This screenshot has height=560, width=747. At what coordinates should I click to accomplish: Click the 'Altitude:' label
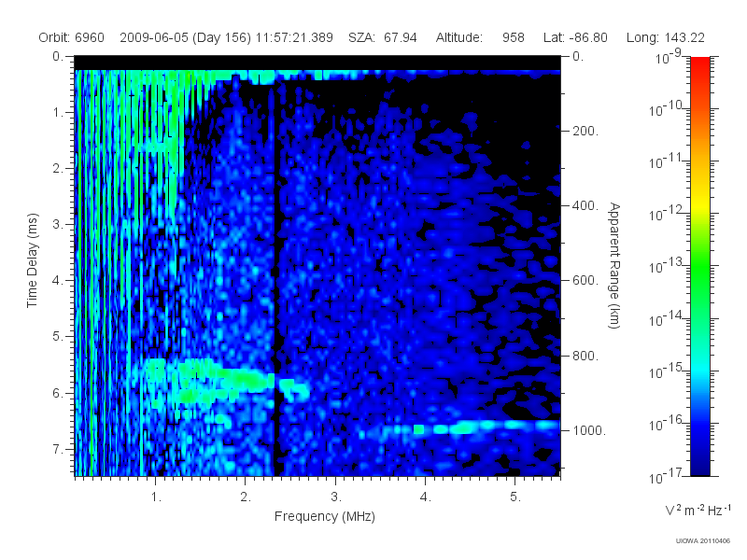coord(459,37)
